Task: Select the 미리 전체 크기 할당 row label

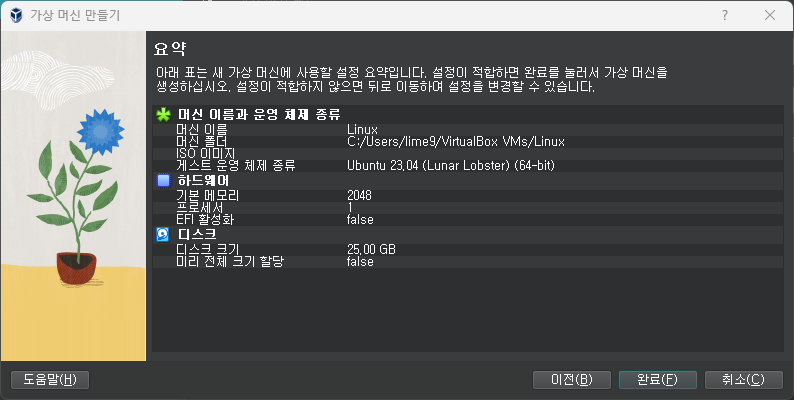Action: (x=229, y=262)
